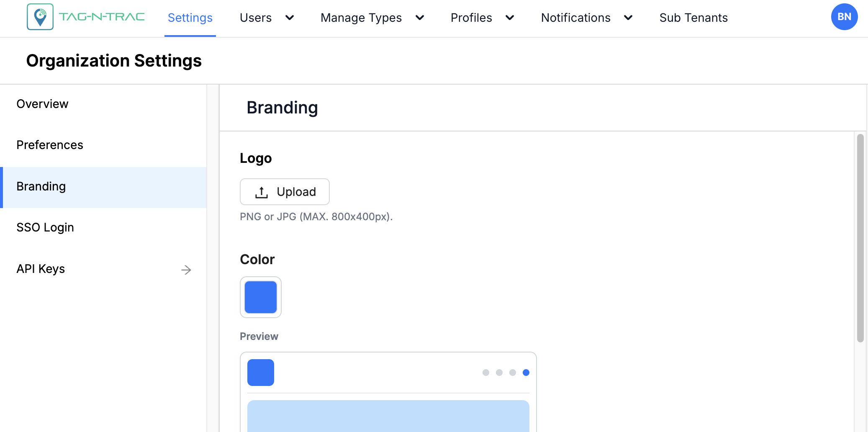Image resolution: width=868 pixels, height=432 pixels.
Task: Click the upload icon inside the Upload button
Action: [261, 192]
